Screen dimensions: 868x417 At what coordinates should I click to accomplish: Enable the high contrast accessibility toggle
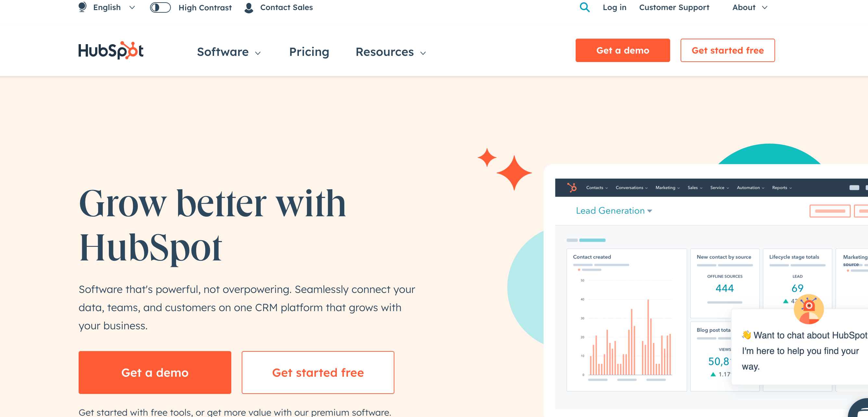(x=160, y=7)
